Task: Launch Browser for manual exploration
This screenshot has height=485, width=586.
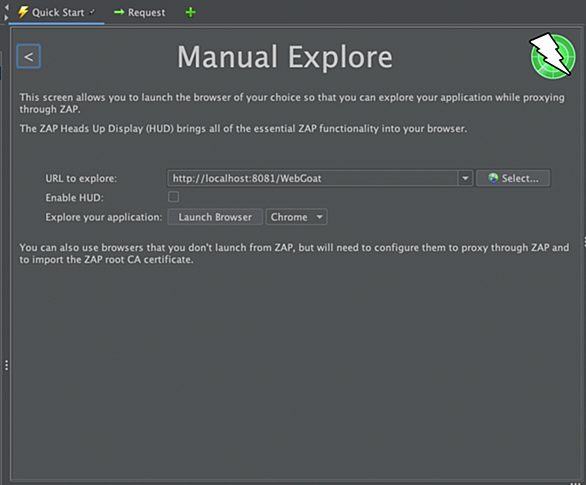Action: pos(215,217)
